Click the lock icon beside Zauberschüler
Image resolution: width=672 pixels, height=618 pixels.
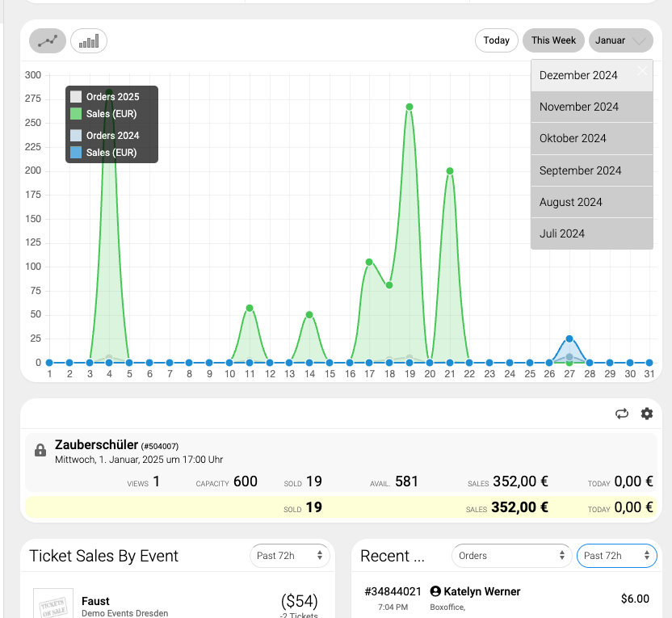coord(40,451)
